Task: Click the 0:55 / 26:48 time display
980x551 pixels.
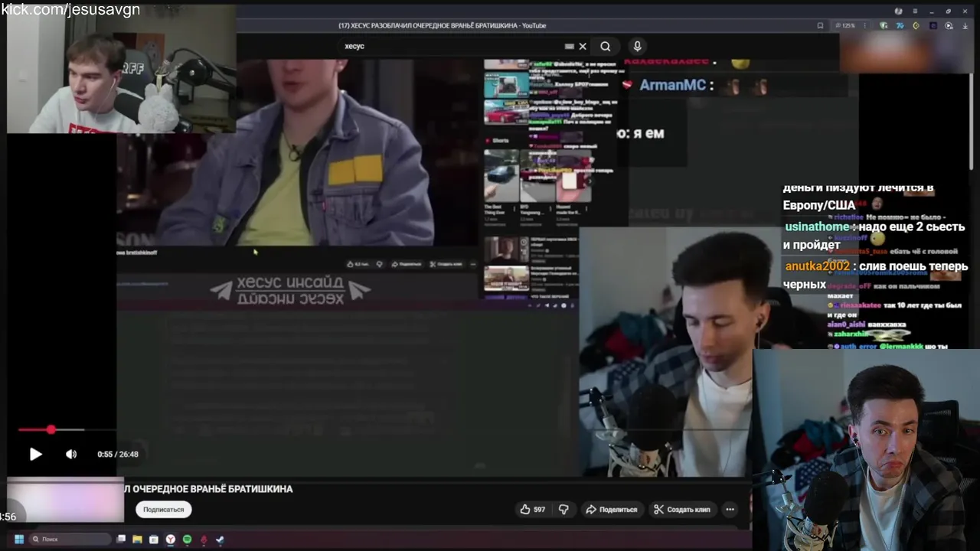Action: (118, 455)
